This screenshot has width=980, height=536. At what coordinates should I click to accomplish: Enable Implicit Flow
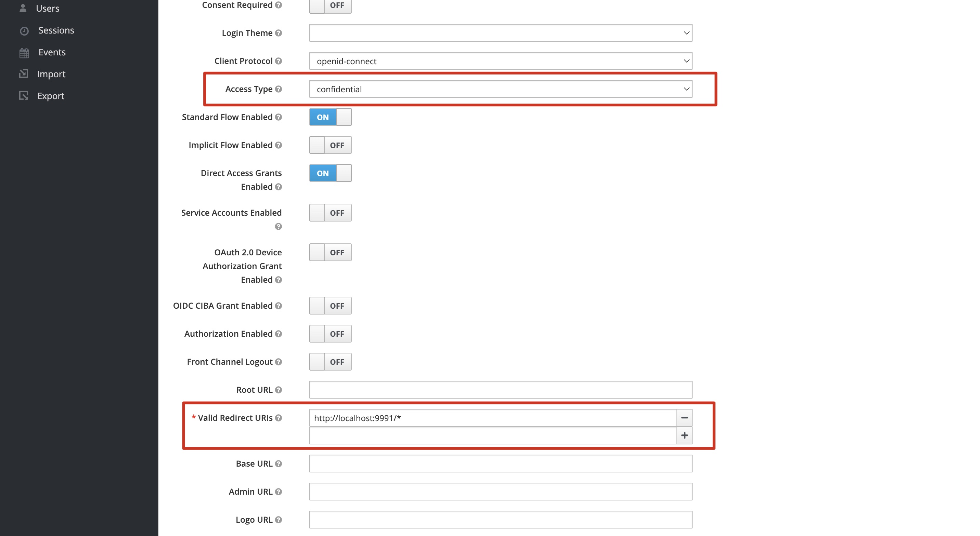click(x=330, y=145)
